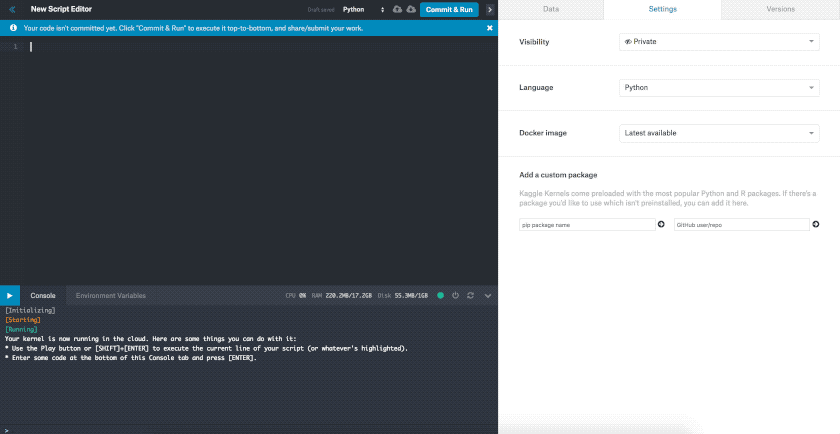
Task: Click the Commit & Run button
Action: point(449,10)
